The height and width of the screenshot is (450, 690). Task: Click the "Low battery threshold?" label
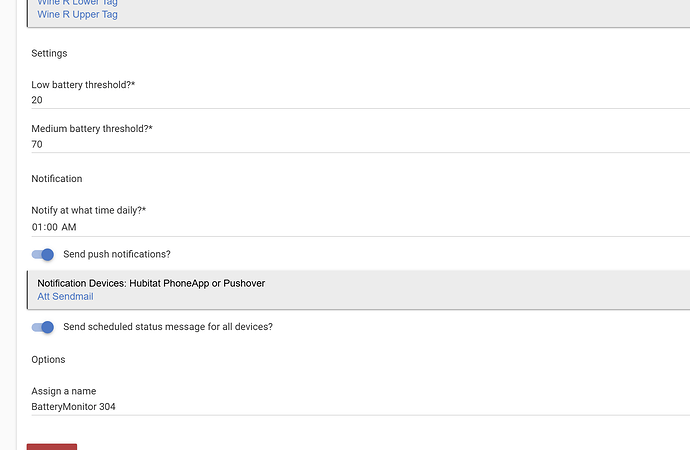click(83, 85)
